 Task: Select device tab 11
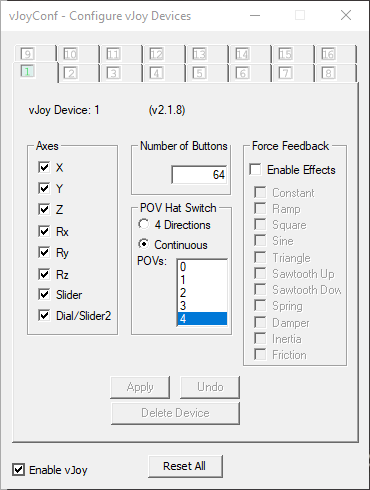coord(121,54)
